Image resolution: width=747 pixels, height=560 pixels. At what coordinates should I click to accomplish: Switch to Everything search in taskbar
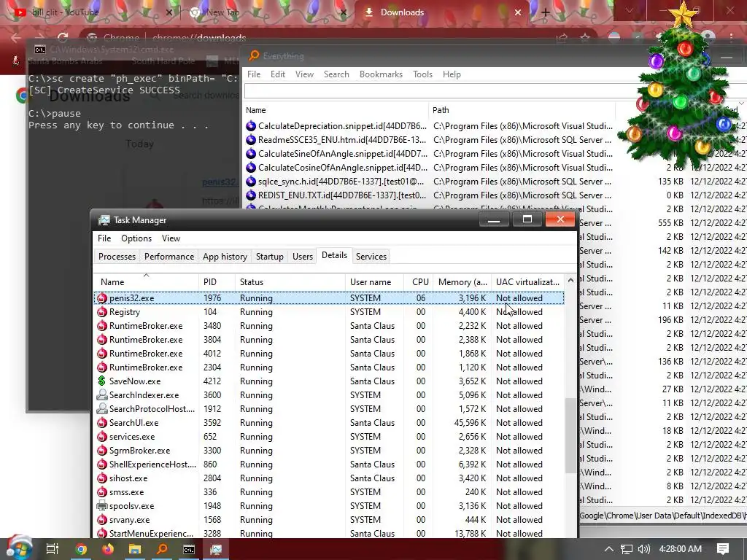click(x=162, y=549)
